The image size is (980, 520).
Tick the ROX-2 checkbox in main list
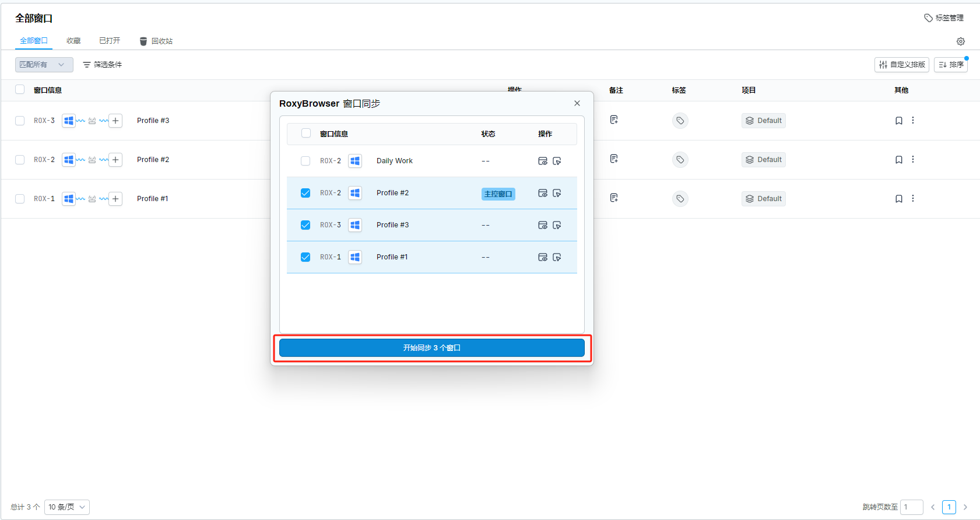[x=20, y=160]
